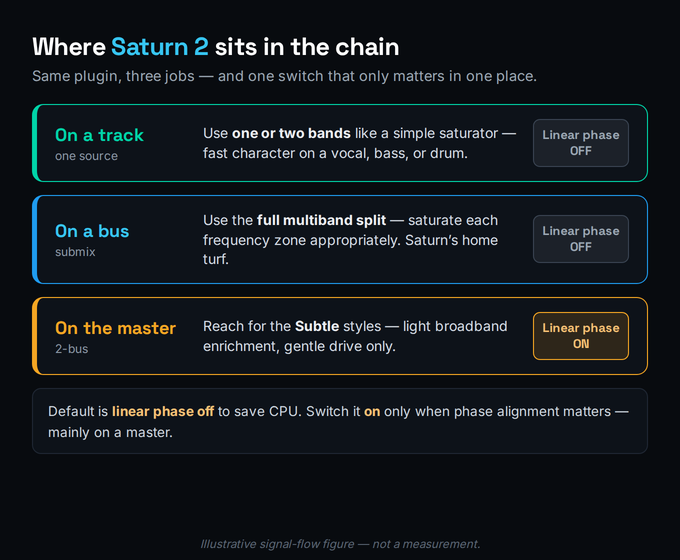The image size is (680, 560).
Task: Click the 'one source' sublabel
Action: click(86, 156)
